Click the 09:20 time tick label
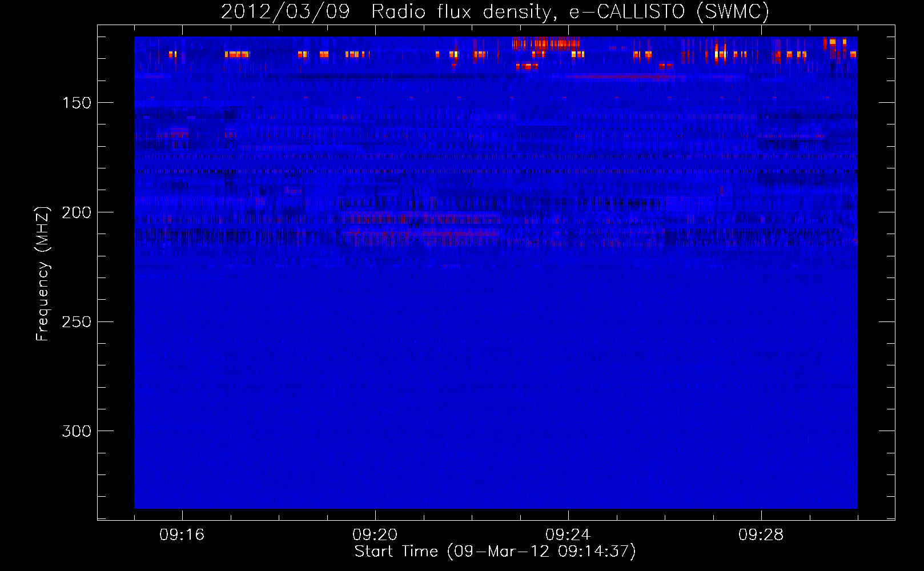Viewport: 924px width, 571px height. coord(375,535)
